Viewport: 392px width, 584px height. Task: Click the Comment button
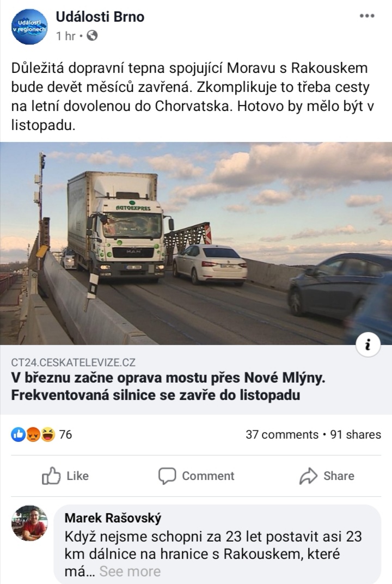(197, 476)
